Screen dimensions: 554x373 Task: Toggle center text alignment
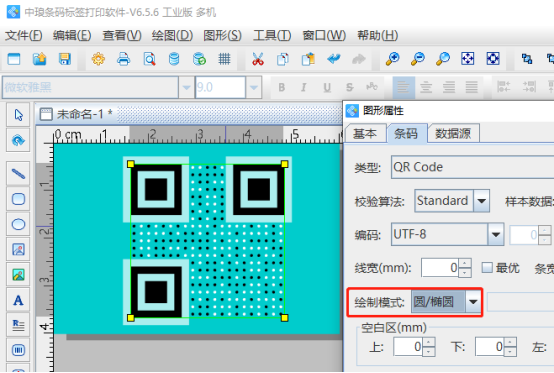pos(426,87)
